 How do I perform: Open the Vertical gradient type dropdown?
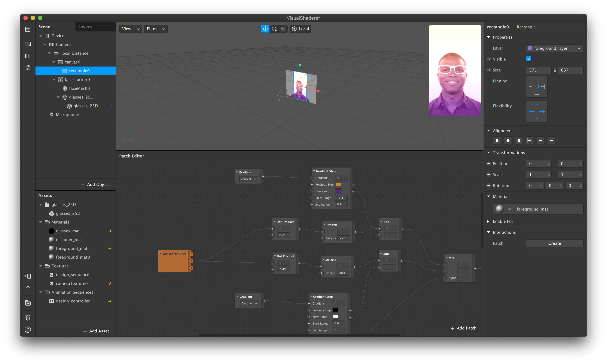coord(248,179)
